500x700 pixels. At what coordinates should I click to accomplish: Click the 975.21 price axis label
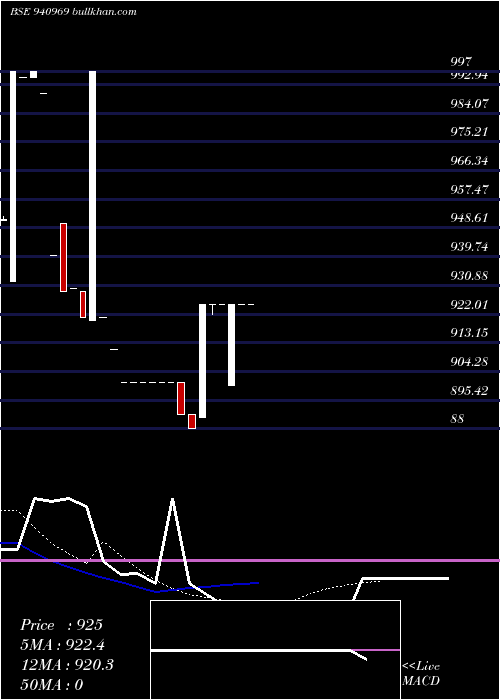[469, 132]
